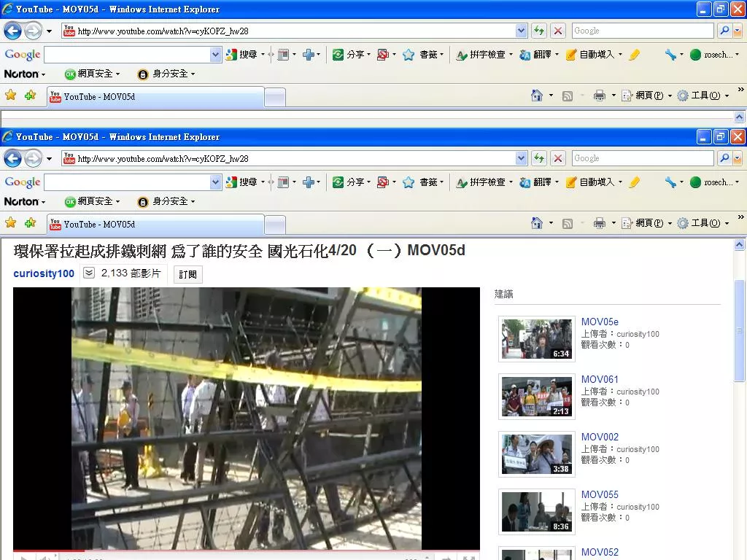Screen dimensions: 747x560
Task: Open Favorites star in front window
Action: point(10,223)
